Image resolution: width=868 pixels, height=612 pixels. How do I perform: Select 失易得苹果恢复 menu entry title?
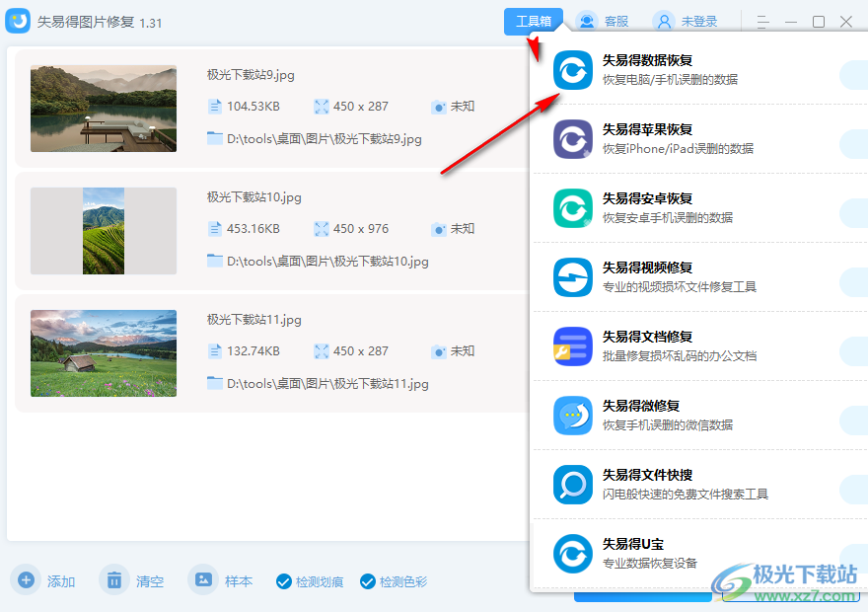(647, 129)
